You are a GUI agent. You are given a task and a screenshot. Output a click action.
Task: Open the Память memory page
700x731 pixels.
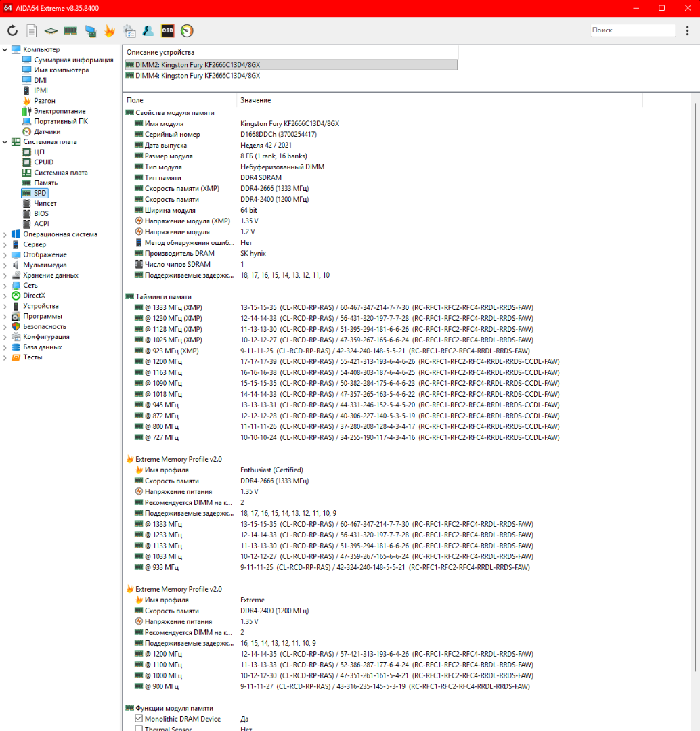click(x=46, y=183)
